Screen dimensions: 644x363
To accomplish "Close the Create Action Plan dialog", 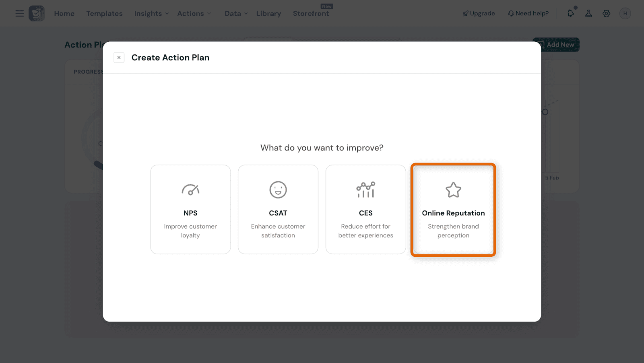I will pyautogui.click(x=119, y=58).
